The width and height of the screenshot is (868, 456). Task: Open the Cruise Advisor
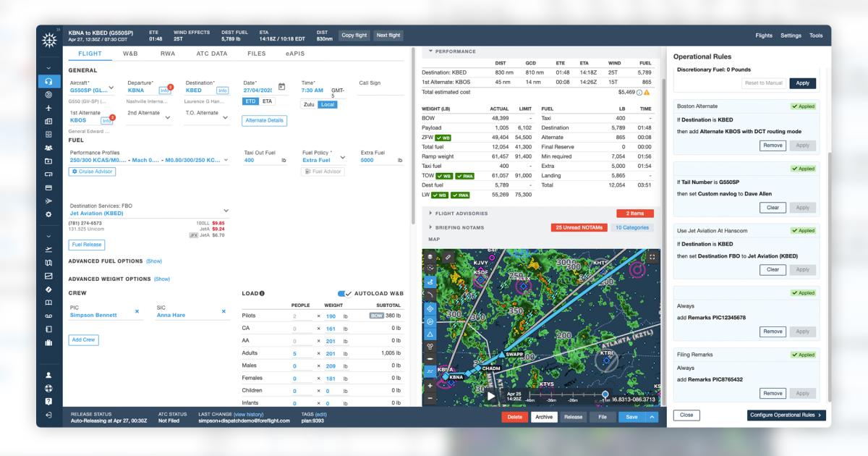click(x=92, y=172)
